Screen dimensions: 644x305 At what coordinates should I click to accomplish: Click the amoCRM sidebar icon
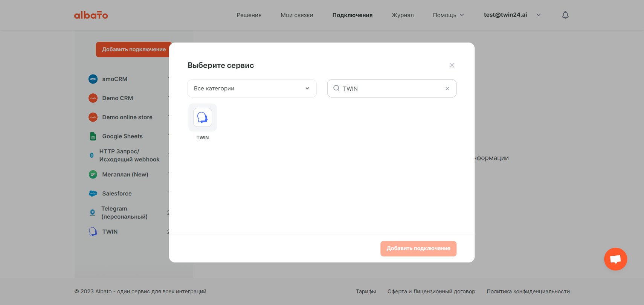point(93,79)
